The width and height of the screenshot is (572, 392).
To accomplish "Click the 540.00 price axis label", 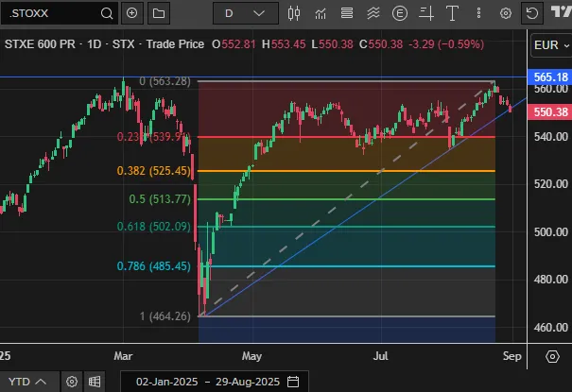I will (x=551, y=137).
